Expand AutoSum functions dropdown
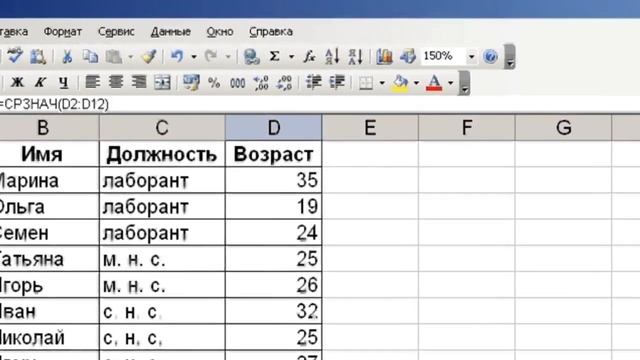Image resolution: width=640 pixels, height=360 pixels. pos(291,57)
